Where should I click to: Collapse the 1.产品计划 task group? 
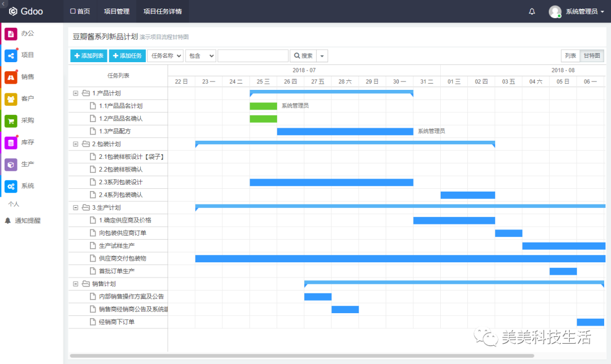tap(76, 93)
